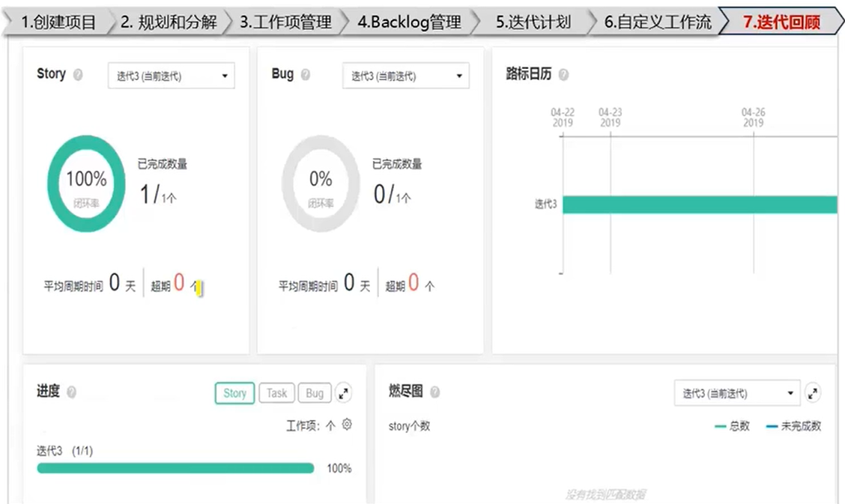Click the 总数 legend label

738,425
